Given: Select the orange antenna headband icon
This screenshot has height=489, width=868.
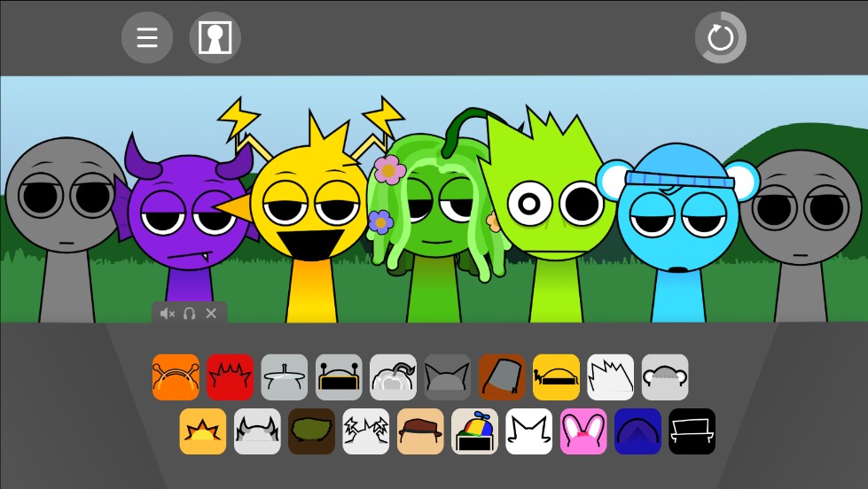Looking at the screenshot, I should [x=176, y=377].
